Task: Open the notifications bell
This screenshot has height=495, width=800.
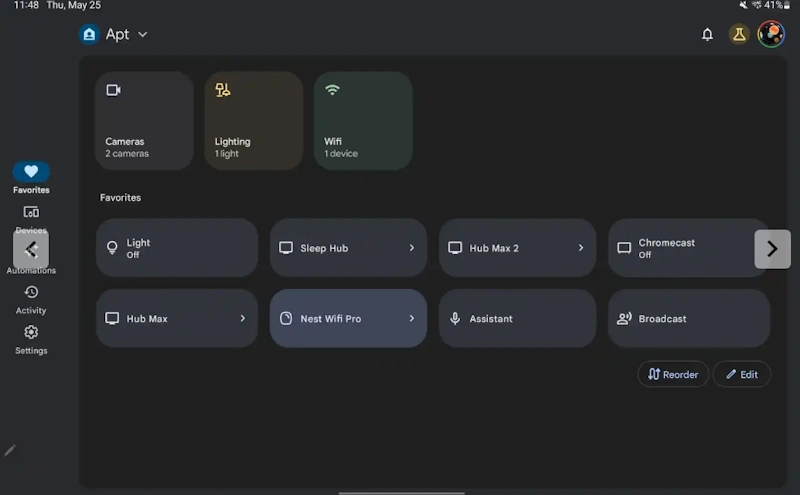Action: [707, 34]
